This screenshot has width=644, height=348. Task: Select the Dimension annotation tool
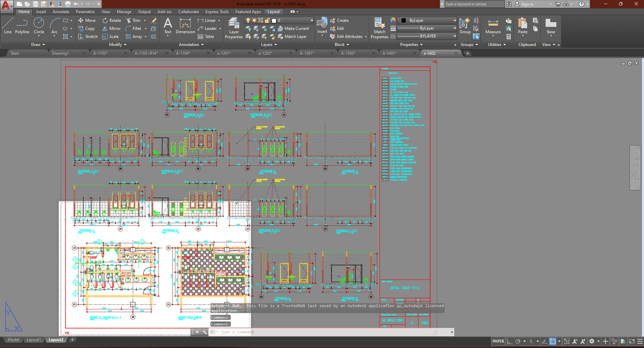coord(185,26)
